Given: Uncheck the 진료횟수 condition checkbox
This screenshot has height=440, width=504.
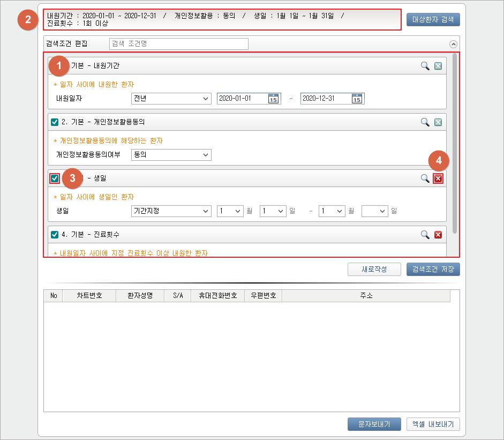Looking at the screenshot, I should tap(55, 235).
